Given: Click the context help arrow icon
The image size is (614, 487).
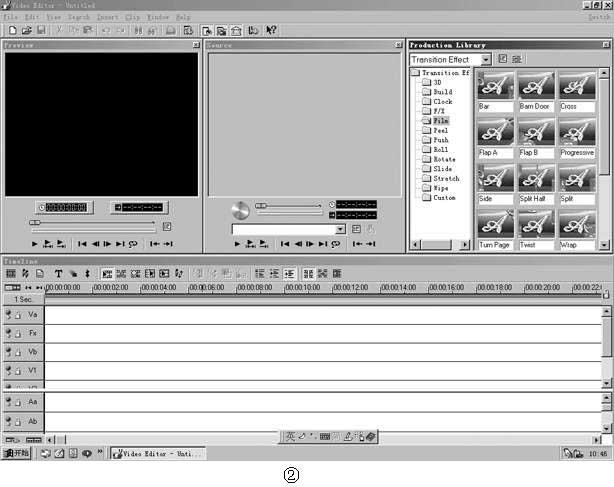Looking at the screenshot, I should (271, 31).
